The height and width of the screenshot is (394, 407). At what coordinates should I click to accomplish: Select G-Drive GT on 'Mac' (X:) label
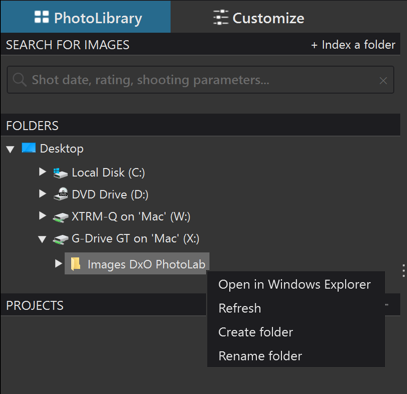click(135, 239)
